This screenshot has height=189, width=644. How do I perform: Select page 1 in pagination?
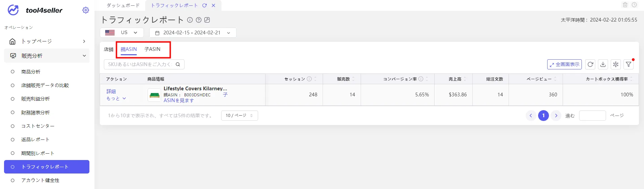544,116
